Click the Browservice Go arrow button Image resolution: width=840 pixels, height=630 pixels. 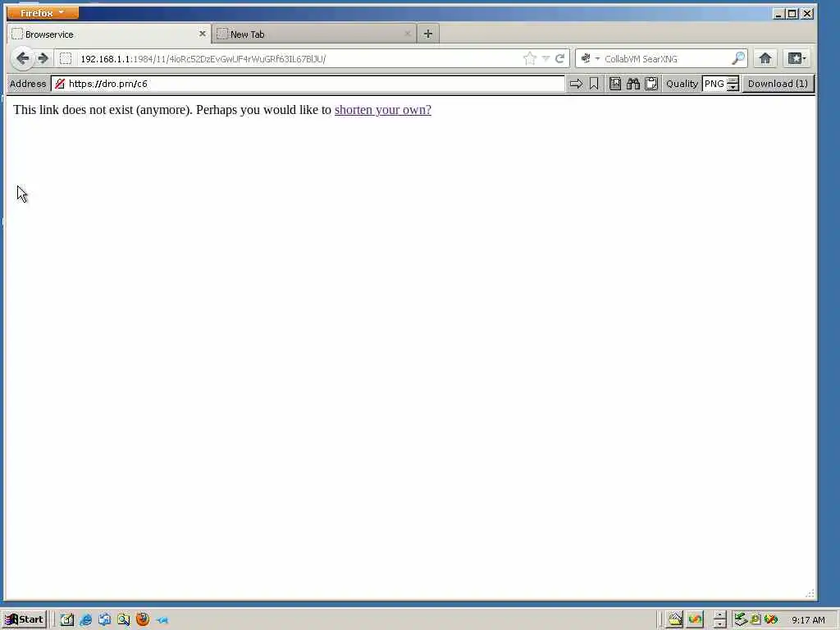coord(576,84)
